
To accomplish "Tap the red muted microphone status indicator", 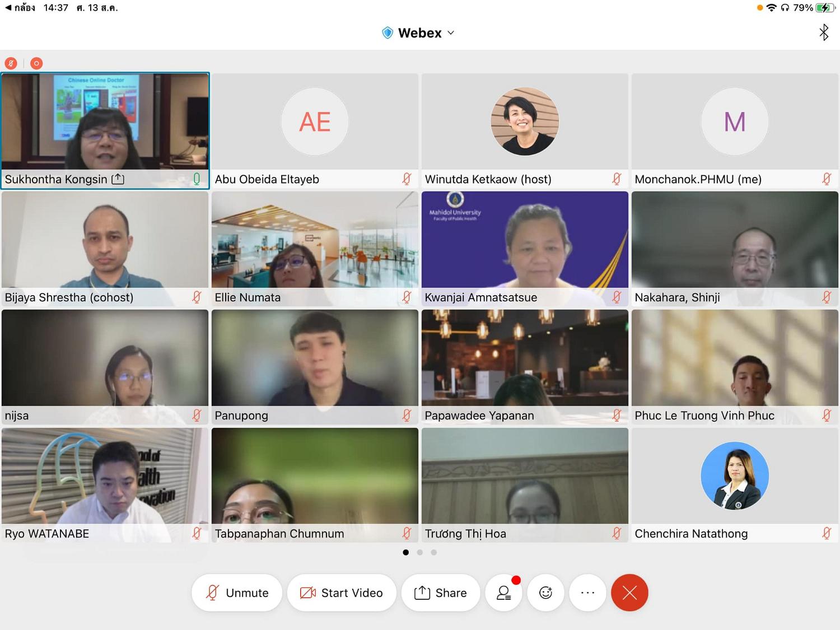I will (11, 63).
